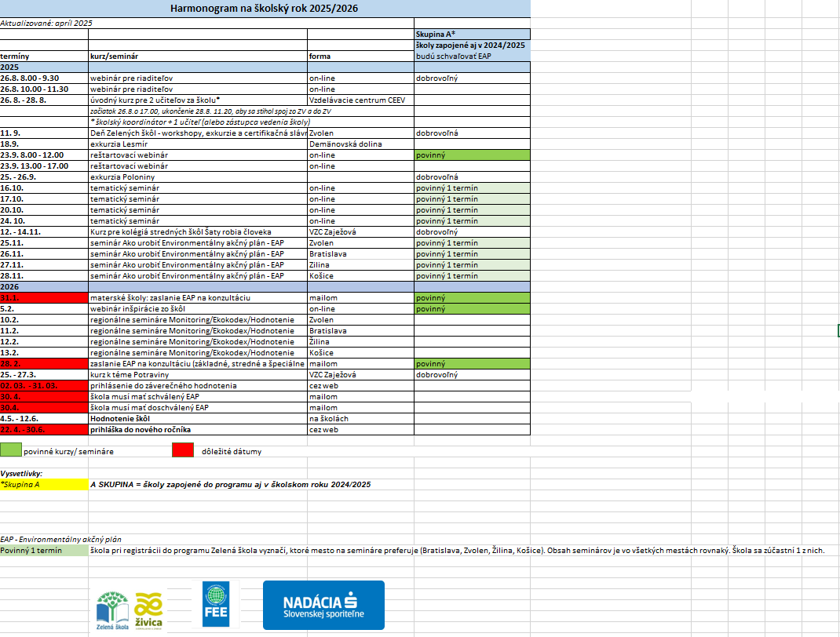Click the red legend swatch for dôležité dátumy
The height and width of the screenshot is (637, 840).
(x=183, y=450)
